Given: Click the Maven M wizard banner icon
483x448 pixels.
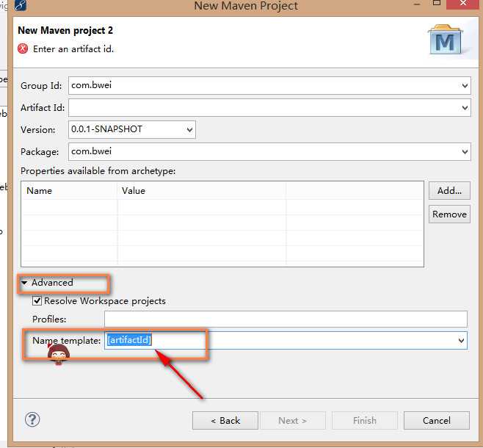Looking at the screenshot, I should (445, 40).
